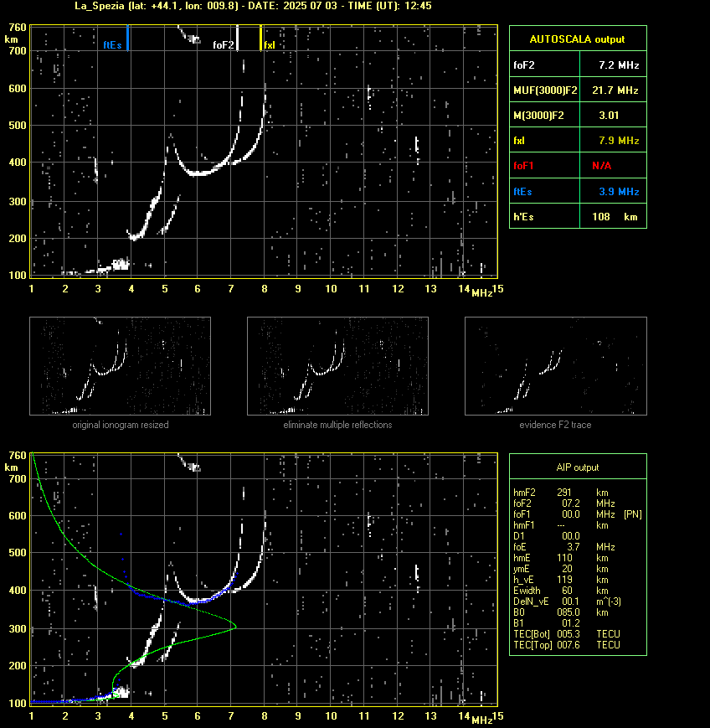Screen dimensions: 710x728
Task: Click the '[PN]' label next to foF1
Action: click(632, 514)
